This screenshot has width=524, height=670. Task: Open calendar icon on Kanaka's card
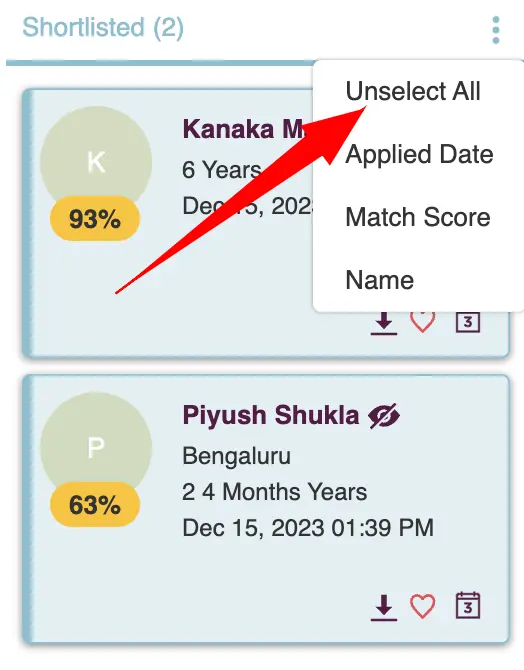tap(468, 322)
